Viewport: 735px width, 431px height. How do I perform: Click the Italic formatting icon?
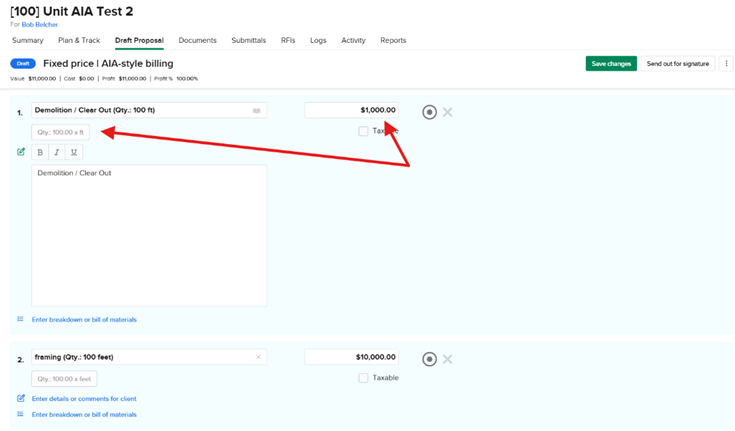point(57,153)
